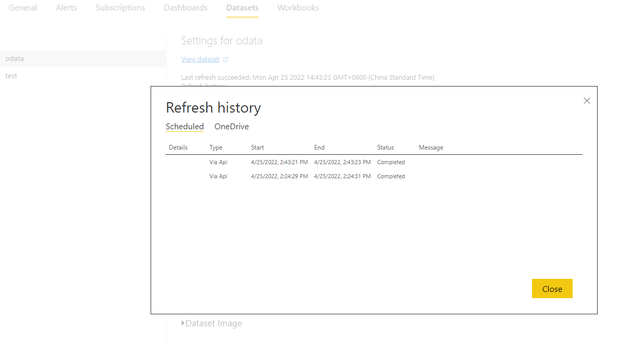This screenshot has height=344, width=644.
Task: Close the Refresh history dialog with X icon
Action: (x=587, y=101)
